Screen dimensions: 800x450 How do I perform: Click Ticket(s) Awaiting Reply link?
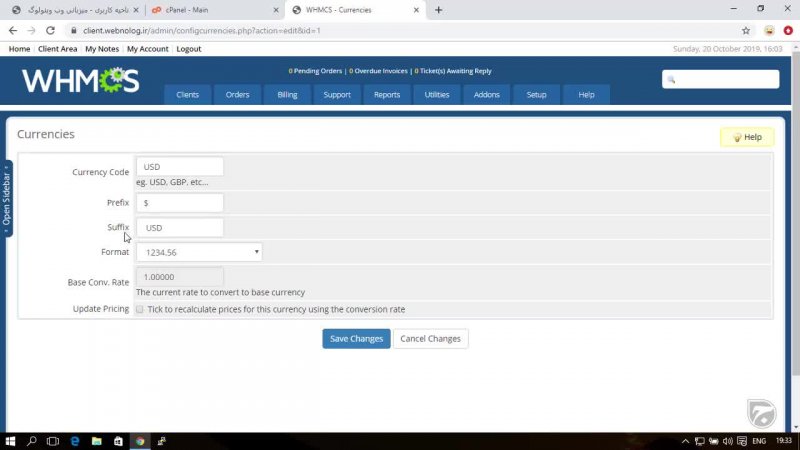[453, 71]
